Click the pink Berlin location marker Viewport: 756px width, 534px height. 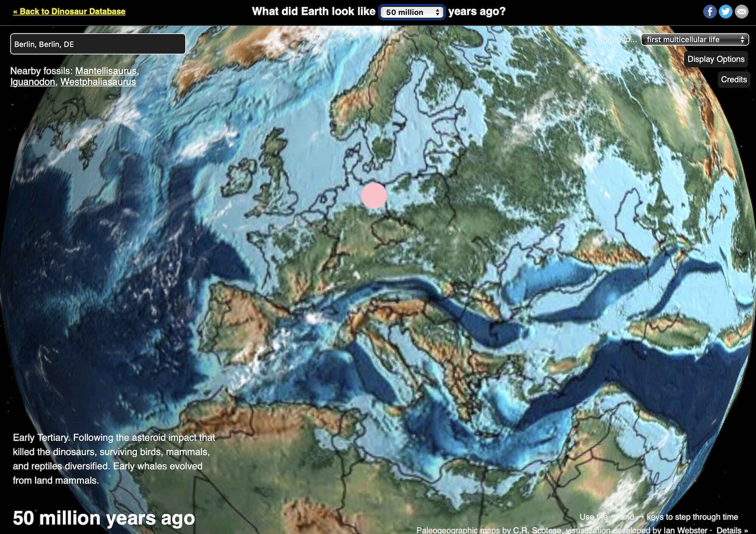(x=374, y=196)
